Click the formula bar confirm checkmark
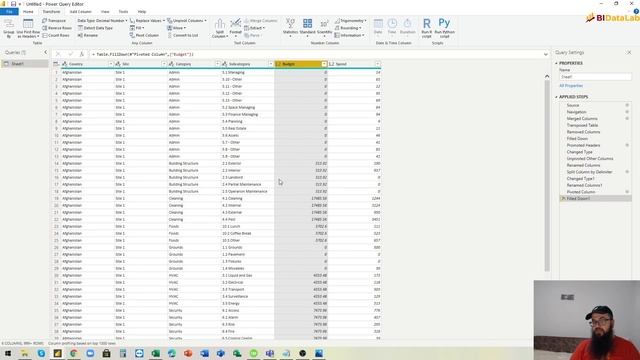640x360 pixels. 70,54
